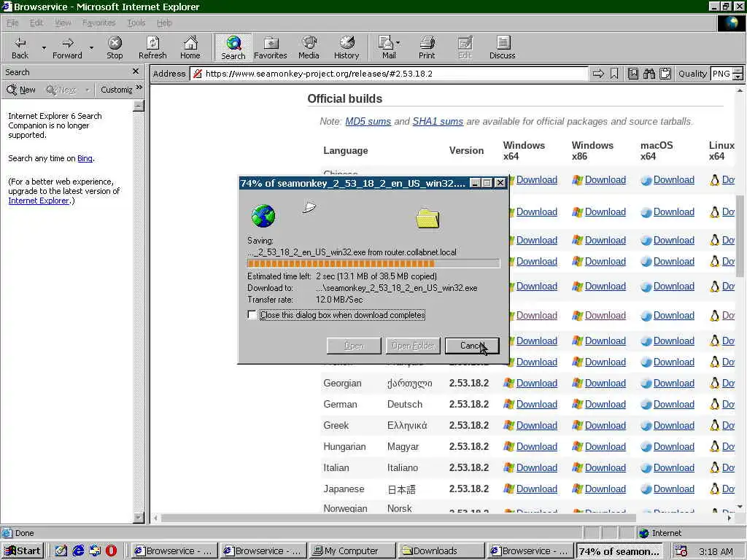
Task: Download Greek Windows x86 build
Action: (x=605, y=425)
